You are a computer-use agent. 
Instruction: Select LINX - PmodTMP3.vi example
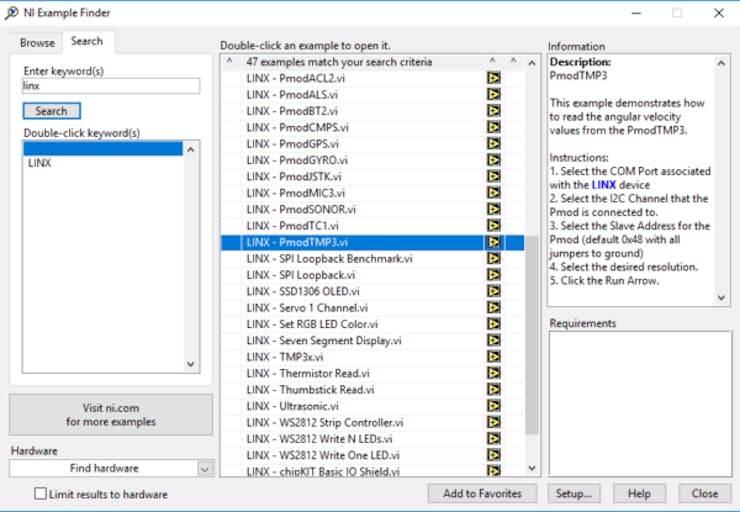click(373, 242)
